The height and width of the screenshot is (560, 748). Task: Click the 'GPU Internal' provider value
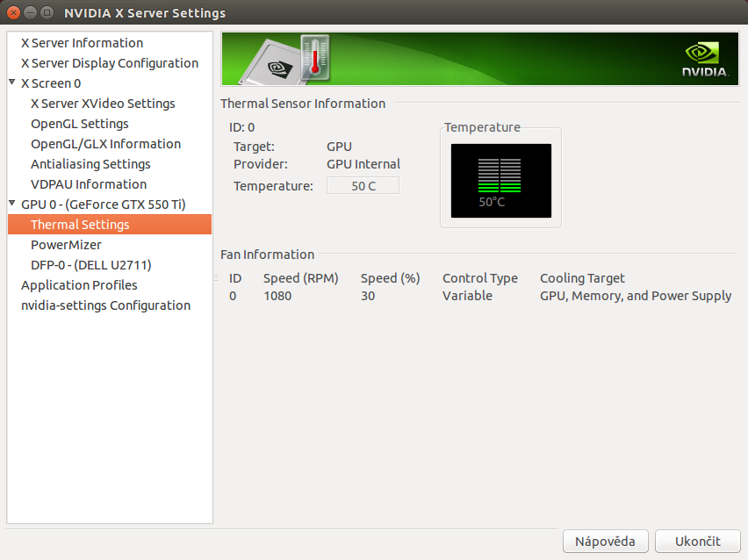363,164
